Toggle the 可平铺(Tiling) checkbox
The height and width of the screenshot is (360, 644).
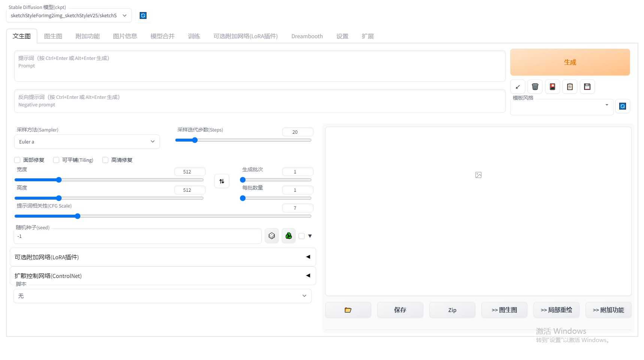56,160
